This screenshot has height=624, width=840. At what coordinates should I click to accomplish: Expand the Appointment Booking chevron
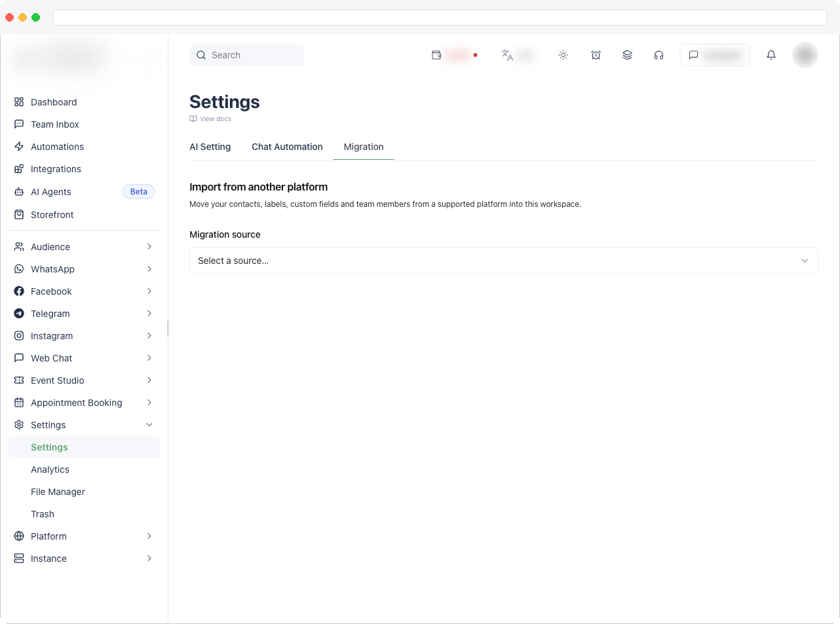(x=149, y=403)
